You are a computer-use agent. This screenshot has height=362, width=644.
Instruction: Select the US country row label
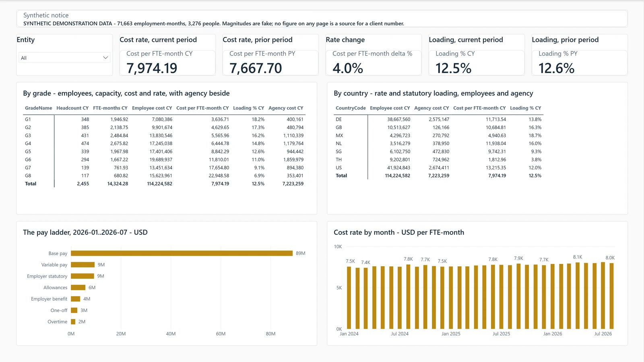[x=339, y=168]
